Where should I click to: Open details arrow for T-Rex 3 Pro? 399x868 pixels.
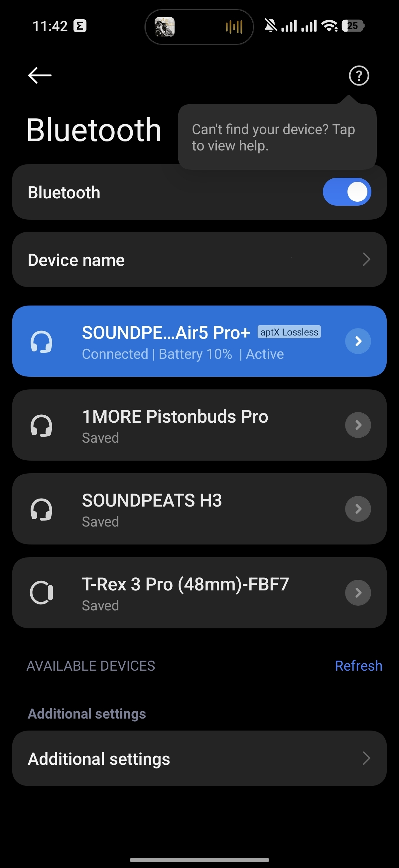(358, 592)
